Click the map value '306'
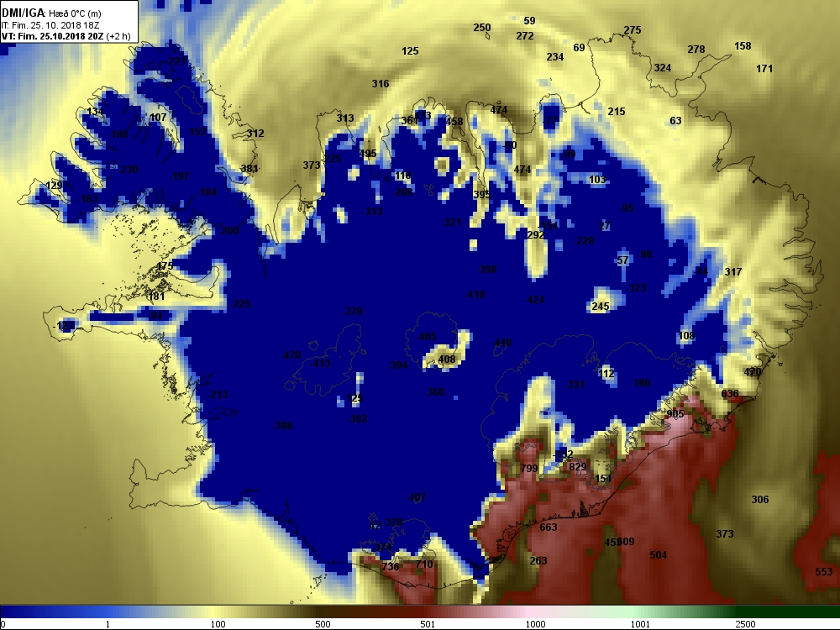Screen dimensions: 840x630 pyautogui.click(x=759, y=499)
